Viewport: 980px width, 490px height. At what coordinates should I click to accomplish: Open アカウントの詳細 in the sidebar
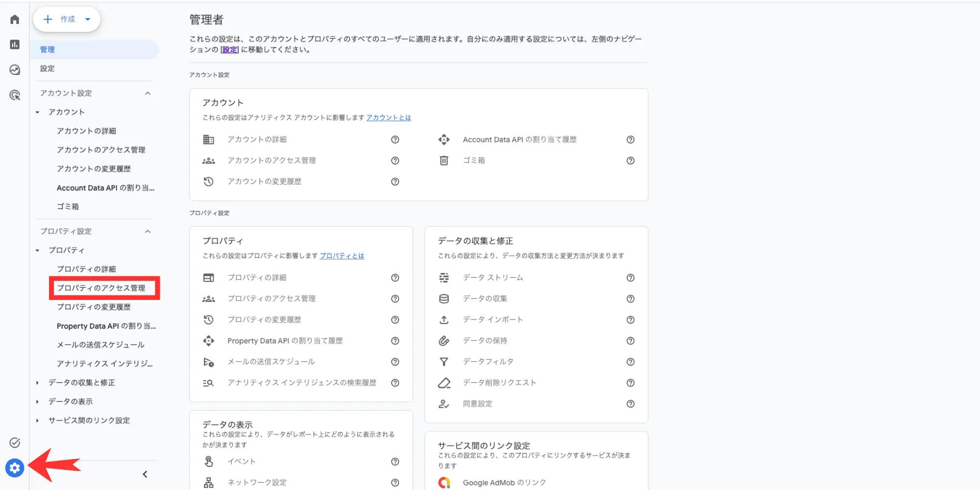click(86, 131)
